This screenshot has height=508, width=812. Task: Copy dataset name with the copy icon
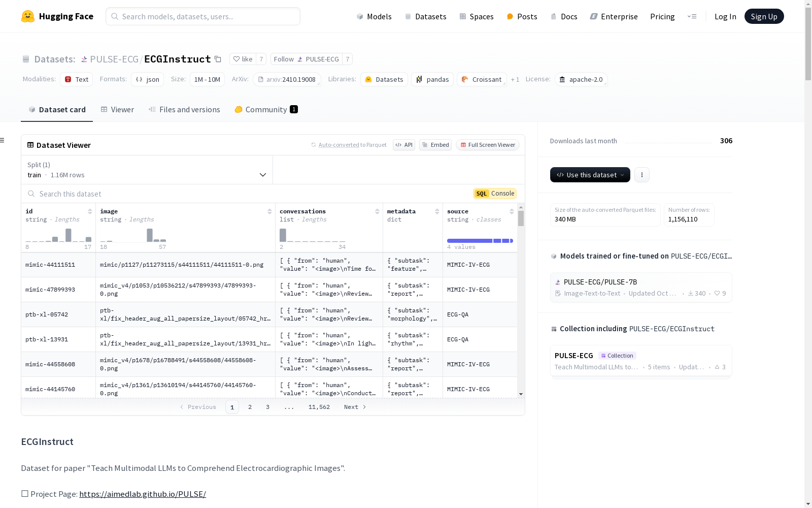[218, 59]
